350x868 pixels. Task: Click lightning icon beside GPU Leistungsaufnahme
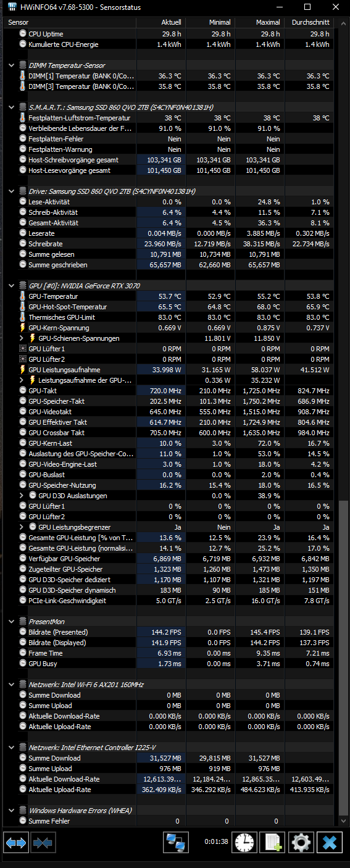pos(23,370)
